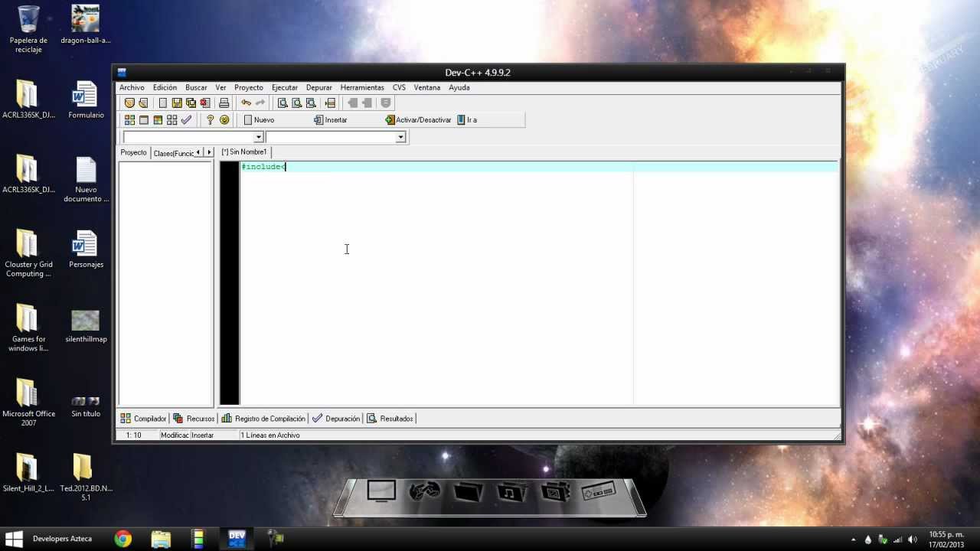Click the music folder dock icon
The height and width of the screenshot is (551, 980).
click(x=511, y=491)
